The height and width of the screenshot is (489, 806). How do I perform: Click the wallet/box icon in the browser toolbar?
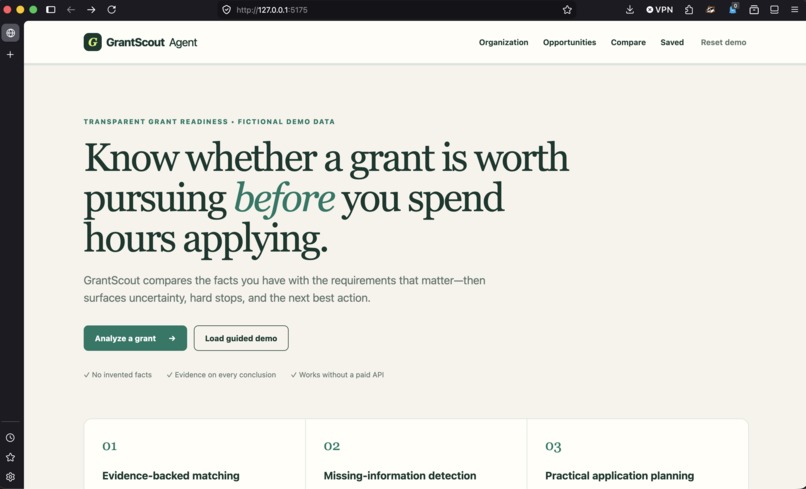(754, 10)
